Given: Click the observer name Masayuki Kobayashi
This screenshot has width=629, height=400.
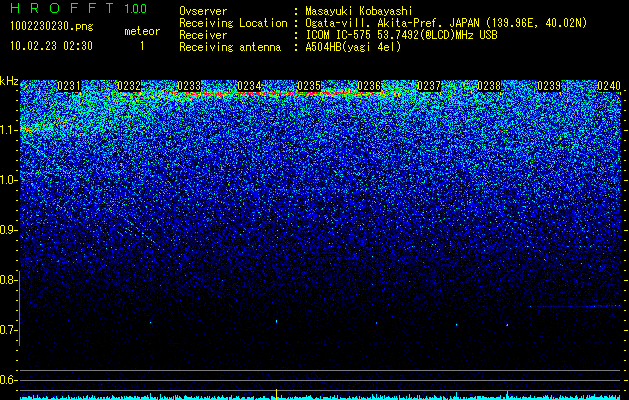Looking at the screenshot, I should [358, 11].
